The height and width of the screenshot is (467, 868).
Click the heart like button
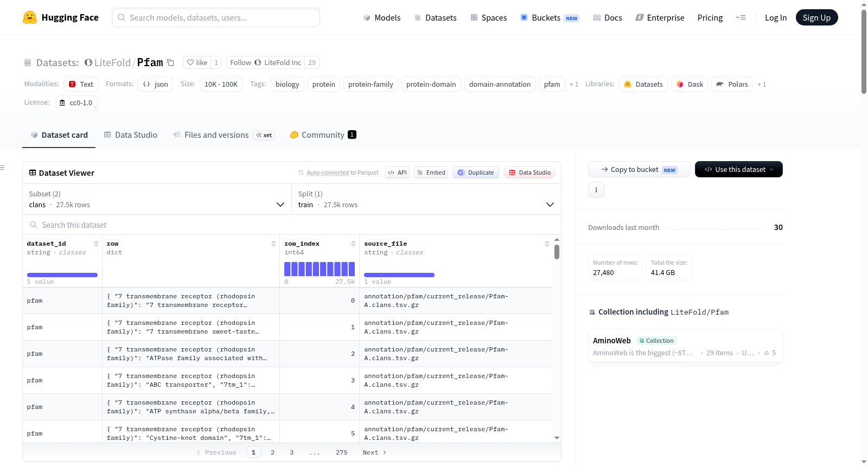tap(197, 62)
